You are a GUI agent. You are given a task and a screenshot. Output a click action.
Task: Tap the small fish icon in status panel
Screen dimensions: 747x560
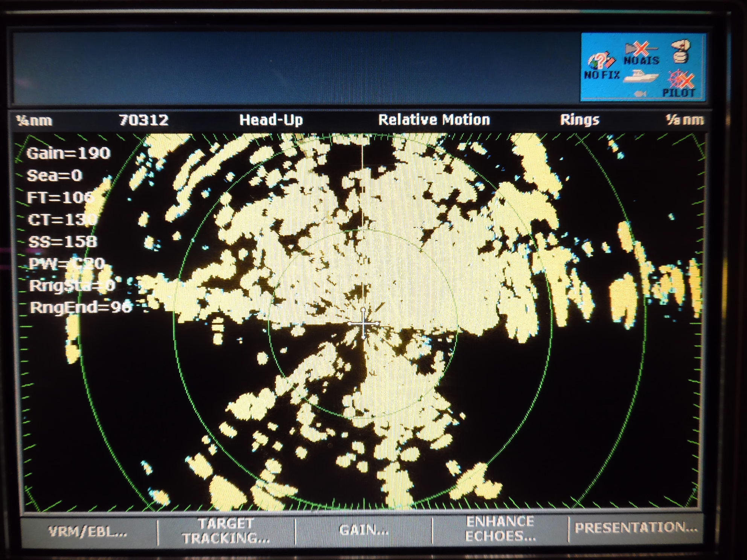click(640, 93)
